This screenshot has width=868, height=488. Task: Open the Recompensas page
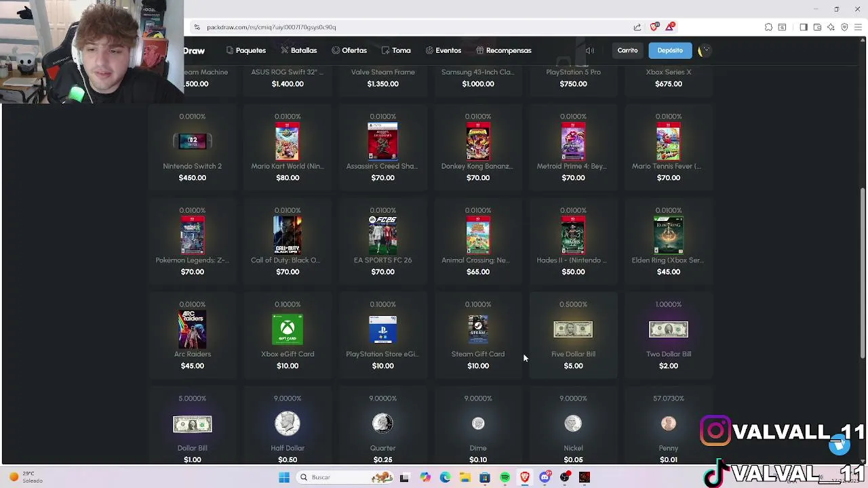pos(504,50)
